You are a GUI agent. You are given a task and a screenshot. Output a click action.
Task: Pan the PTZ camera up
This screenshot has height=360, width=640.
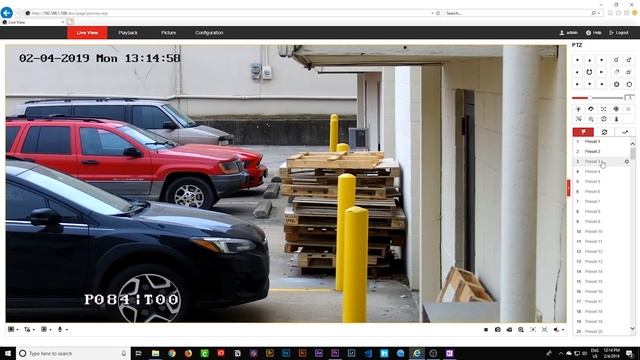[x=589, y=60]
